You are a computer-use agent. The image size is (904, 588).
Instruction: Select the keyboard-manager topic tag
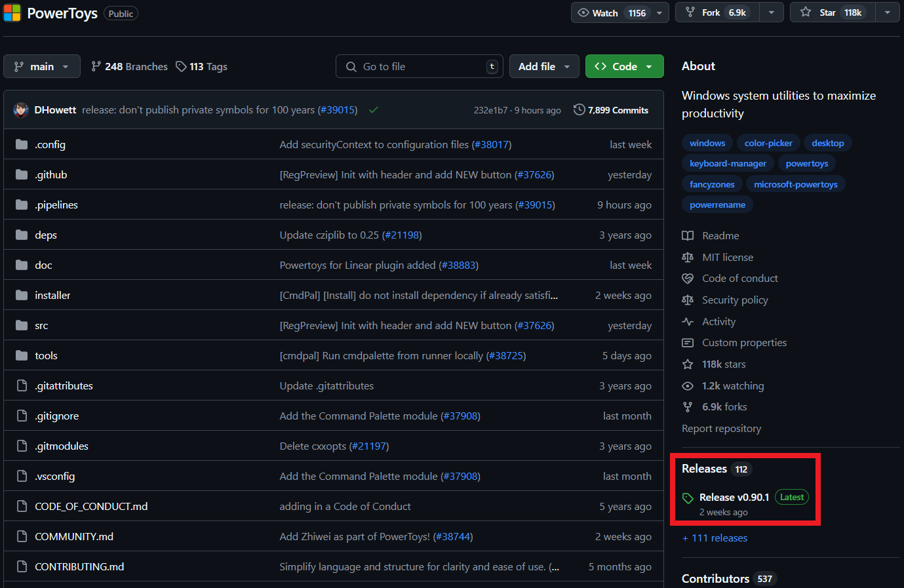[x=728, y=163]
